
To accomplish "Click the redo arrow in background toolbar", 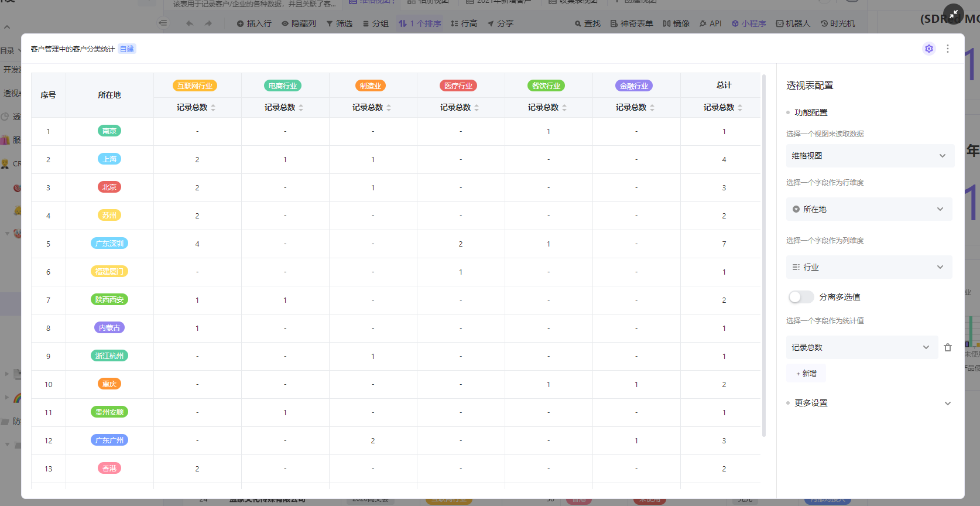I will point(208,23).
